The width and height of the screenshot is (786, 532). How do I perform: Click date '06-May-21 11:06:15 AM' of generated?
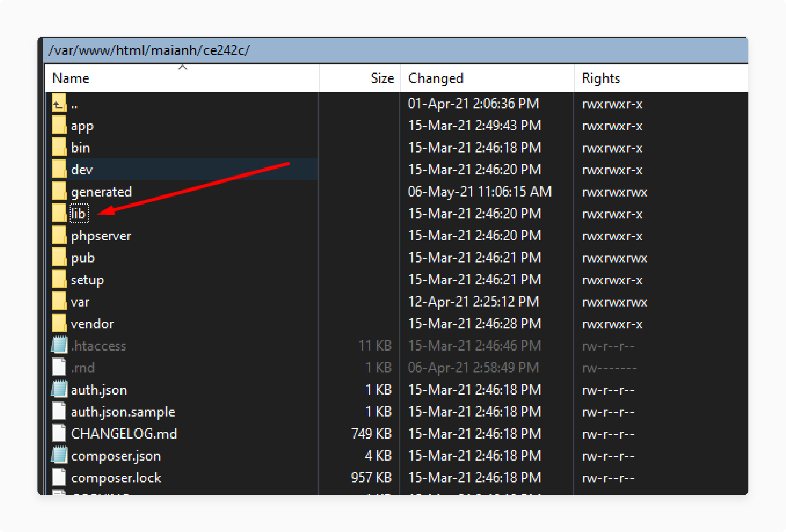pos(480,192)
